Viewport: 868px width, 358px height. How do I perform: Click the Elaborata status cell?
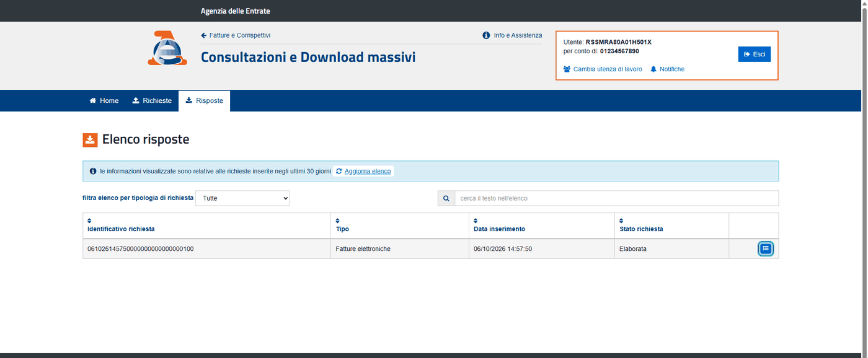click(671, 249)
